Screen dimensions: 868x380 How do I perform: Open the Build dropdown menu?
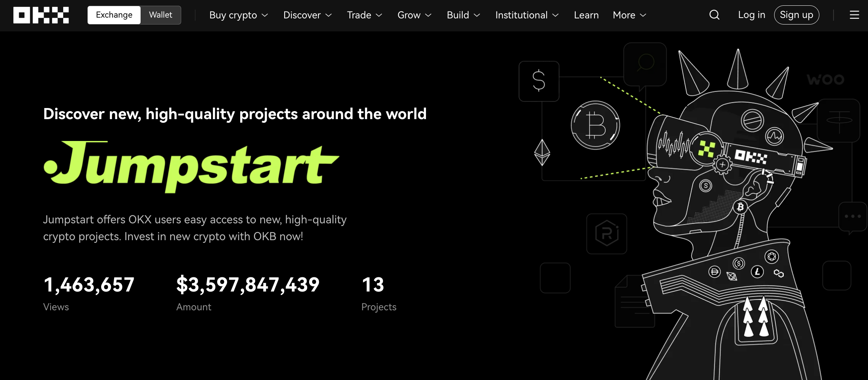463,15
